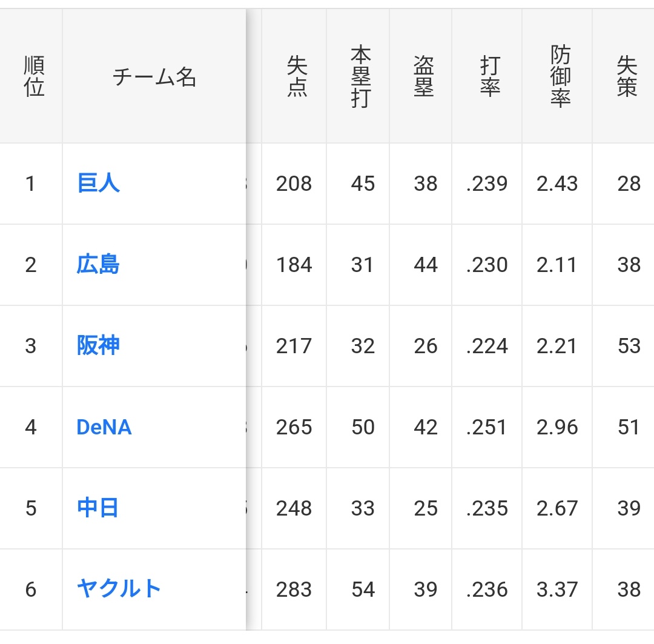Open the 巨人 team link
Image resolution: width=654 pixels, height=644 pixels.
coord(99,183)
